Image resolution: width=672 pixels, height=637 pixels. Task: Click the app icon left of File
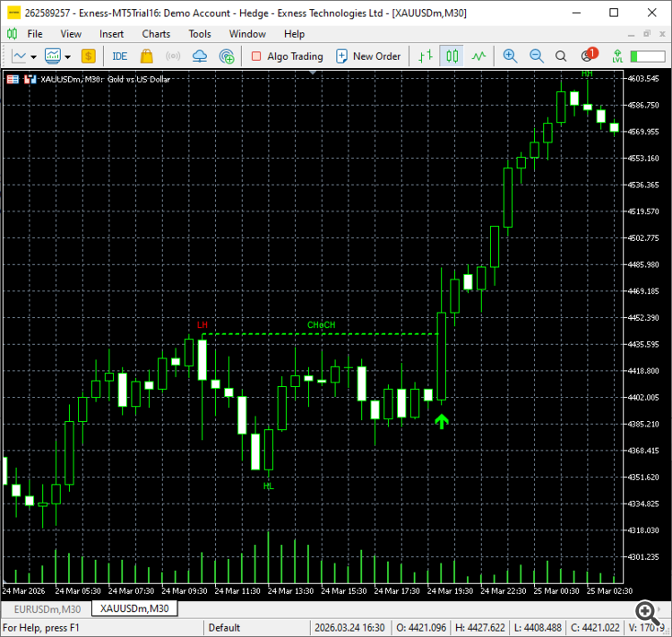point(12,34)
